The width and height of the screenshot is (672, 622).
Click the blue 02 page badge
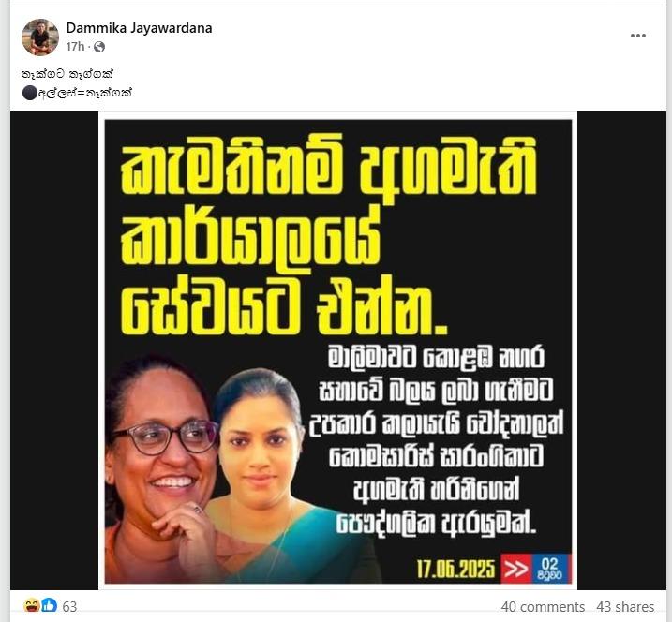[550, 569]
